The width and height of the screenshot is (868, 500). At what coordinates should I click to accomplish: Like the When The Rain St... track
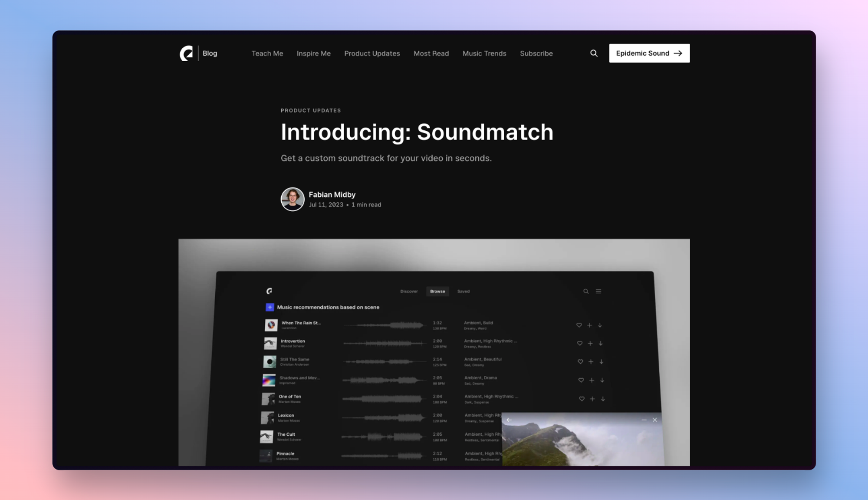pos(579,325)
